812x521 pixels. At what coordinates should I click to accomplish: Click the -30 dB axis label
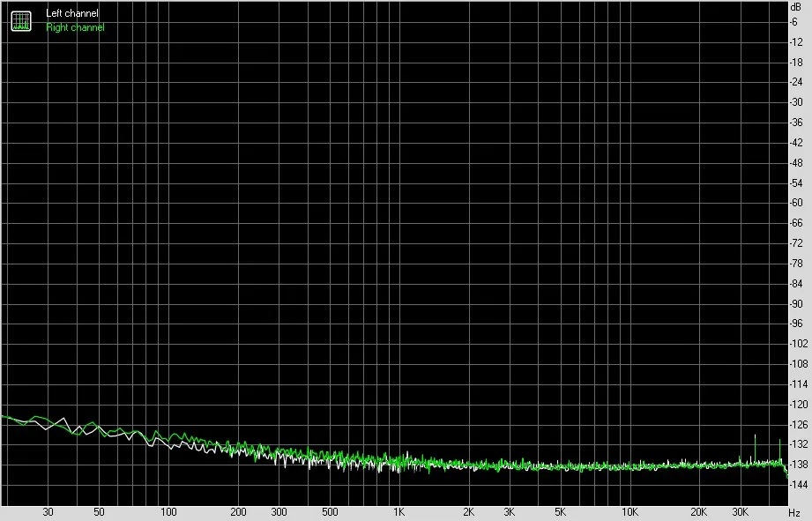[x=796, y=102]
